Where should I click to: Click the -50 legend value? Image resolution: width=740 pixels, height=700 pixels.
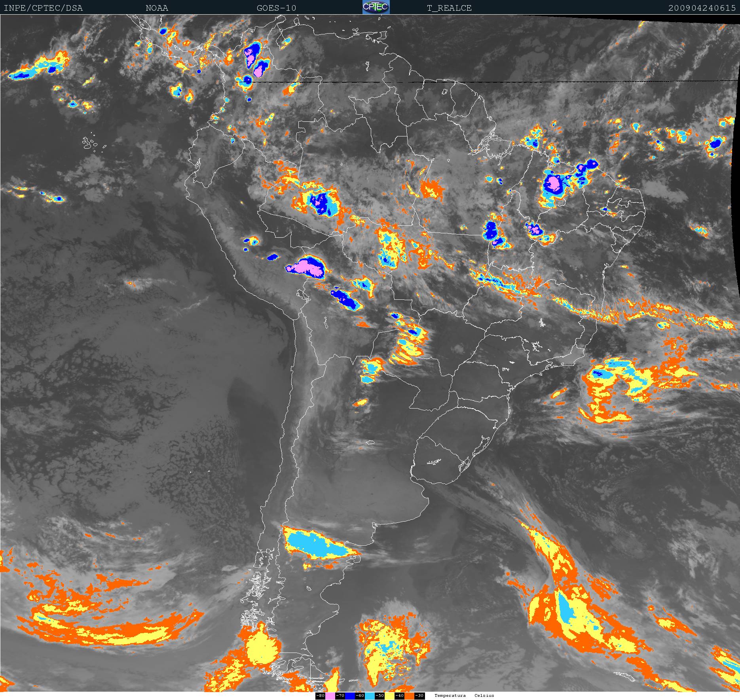(x=379, y=696)
